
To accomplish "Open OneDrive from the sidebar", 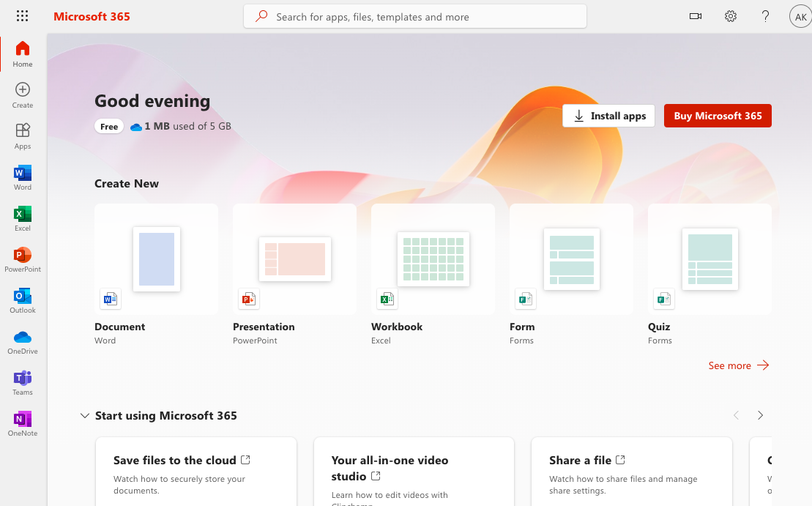I will pyautogui.click(x=23, y=341).
